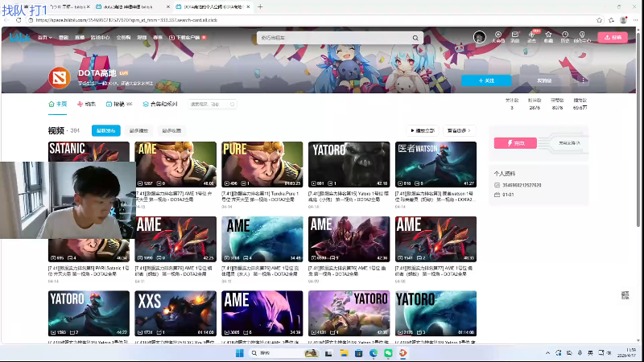Click the 播放全部 play all button
Screen dimensions: 644x362
(422, 130)
